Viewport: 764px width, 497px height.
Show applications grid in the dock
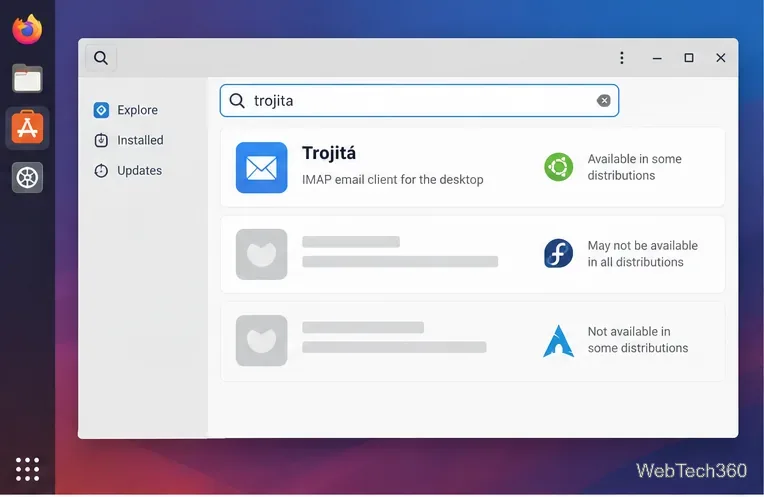point(27,469)
